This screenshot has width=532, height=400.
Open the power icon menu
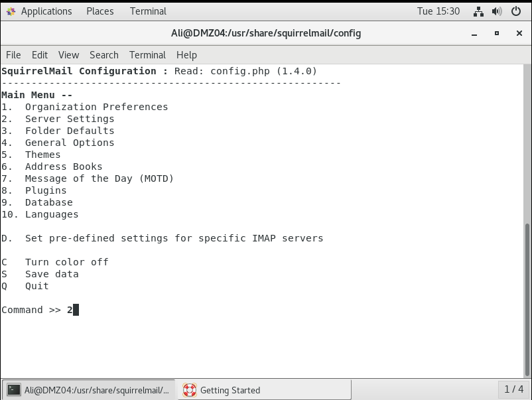pos(515,11)
